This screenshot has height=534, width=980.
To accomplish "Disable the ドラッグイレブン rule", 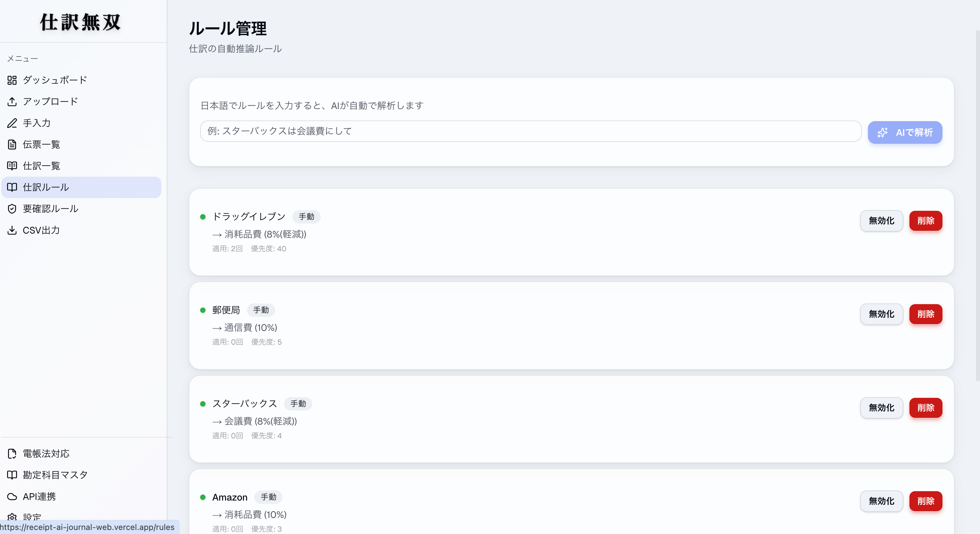I will tap(882, 220).
